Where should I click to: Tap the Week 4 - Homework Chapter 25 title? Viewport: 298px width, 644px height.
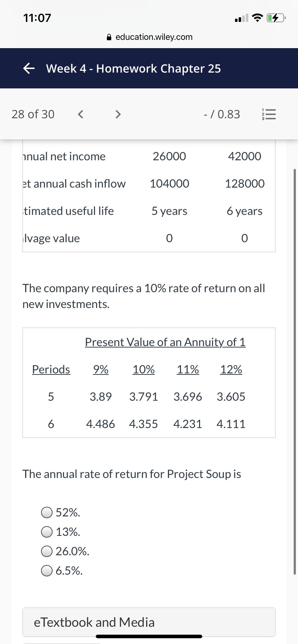coord(134,68)
